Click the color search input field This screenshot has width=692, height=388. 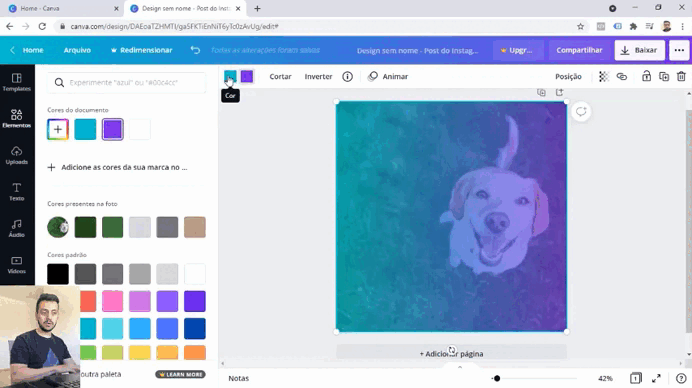click(x=127, y=83)
